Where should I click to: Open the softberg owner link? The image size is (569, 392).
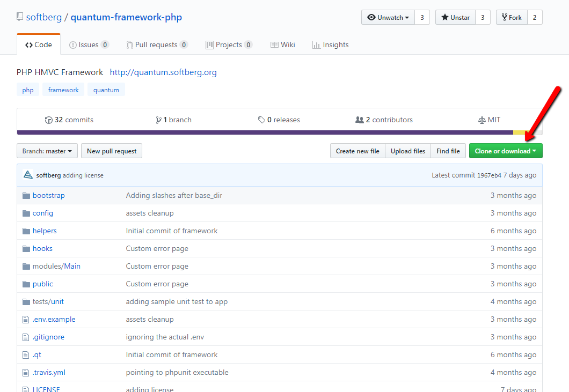click(x=44, y=17)
